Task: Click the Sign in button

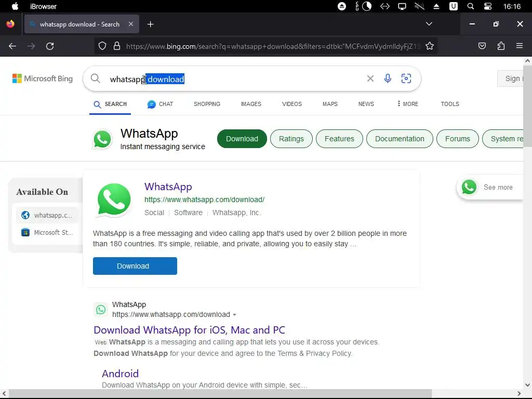Action: click(x=510, y=79)
